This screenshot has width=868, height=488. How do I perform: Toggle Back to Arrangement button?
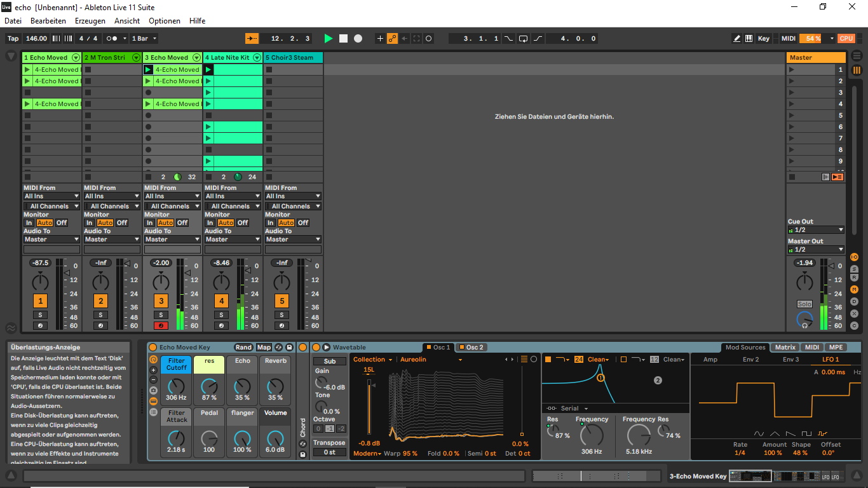[x=837, y=177]
